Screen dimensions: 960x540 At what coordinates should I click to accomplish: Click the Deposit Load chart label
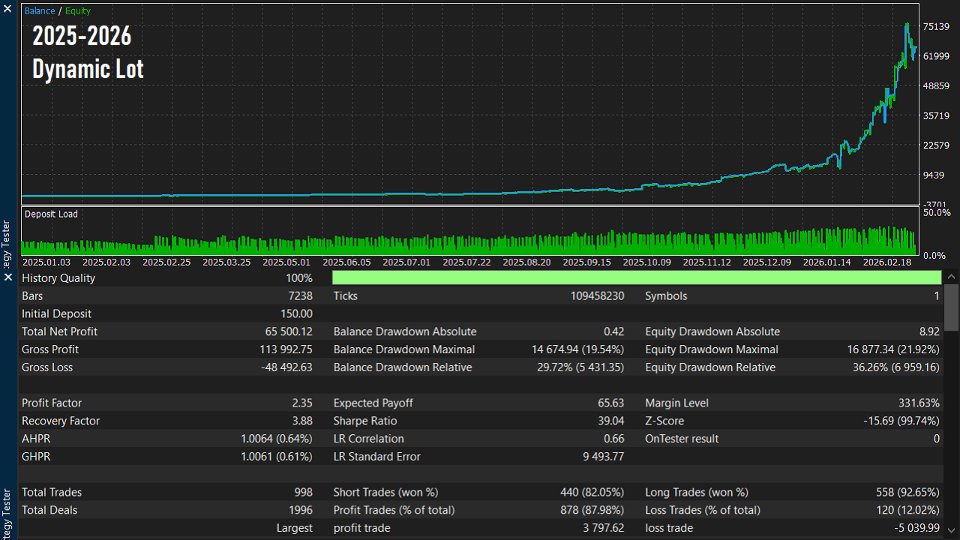pos(51,214)
